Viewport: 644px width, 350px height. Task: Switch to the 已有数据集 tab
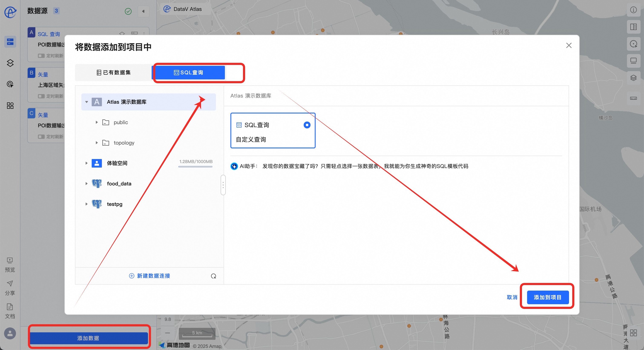[114, 73]
